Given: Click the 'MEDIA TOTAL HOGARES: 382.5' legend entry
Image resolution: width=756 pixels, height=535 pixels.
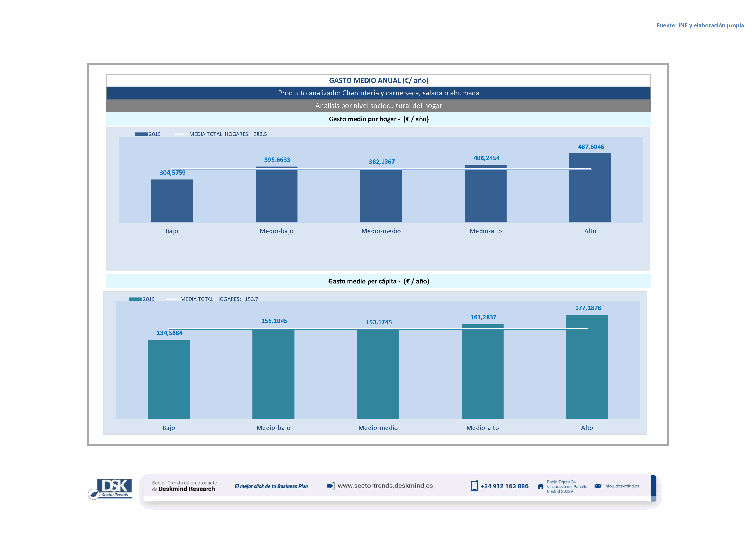Looking at the screenshot, I should click(x=227, y=134).
